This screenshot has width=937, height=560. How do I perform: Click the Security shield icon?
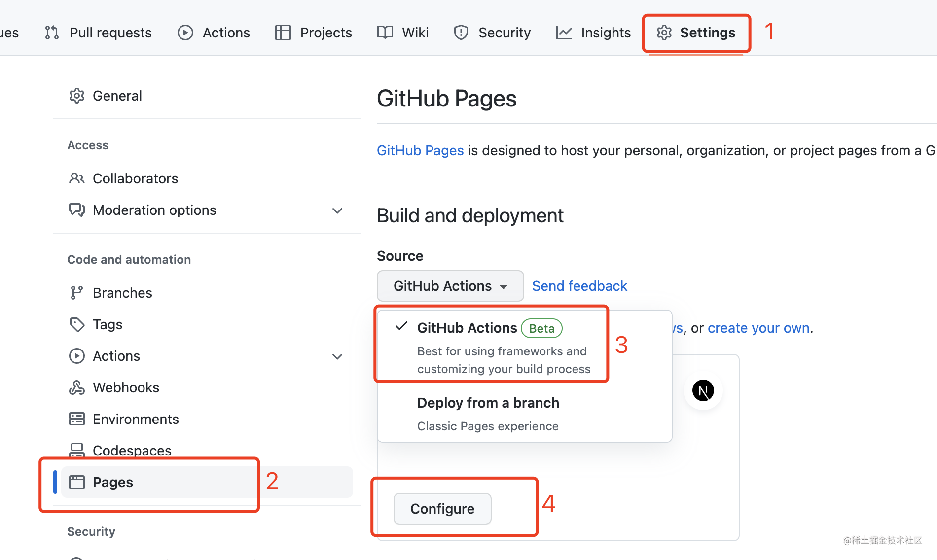pyautogui.click(x=461, y=33)
